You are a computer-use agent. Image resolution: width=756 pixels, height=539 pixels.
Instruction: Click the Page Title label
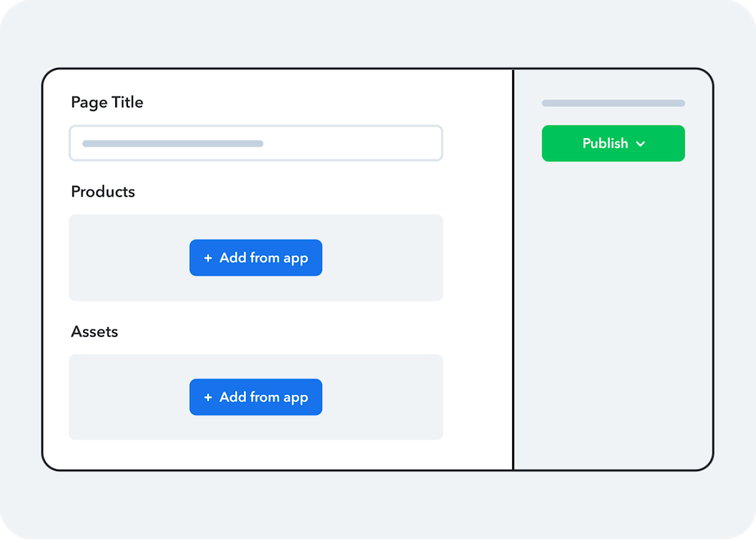(107, 102)
